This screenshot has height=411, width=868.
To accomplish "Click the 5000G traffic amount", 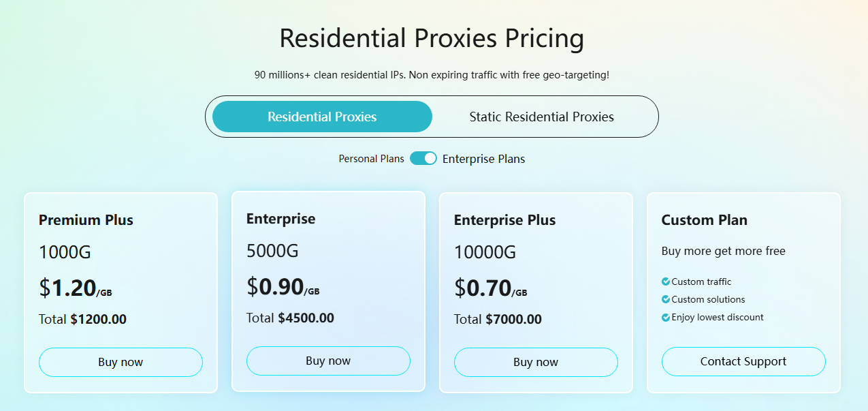I will [272, 251].
